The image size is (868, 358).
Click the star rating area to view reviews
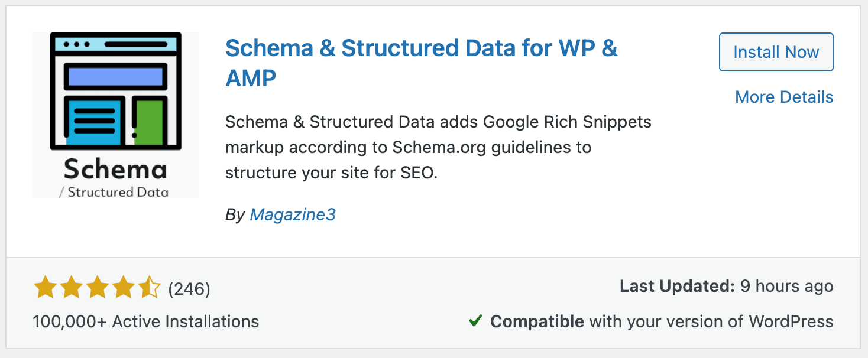(98, 287)
